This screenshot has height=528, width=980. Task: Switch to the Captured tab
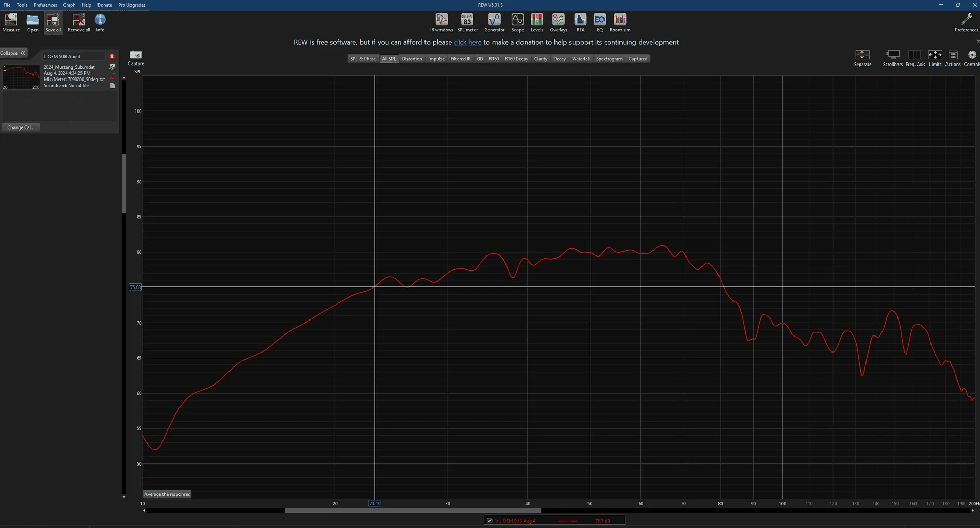click(638, 59)
